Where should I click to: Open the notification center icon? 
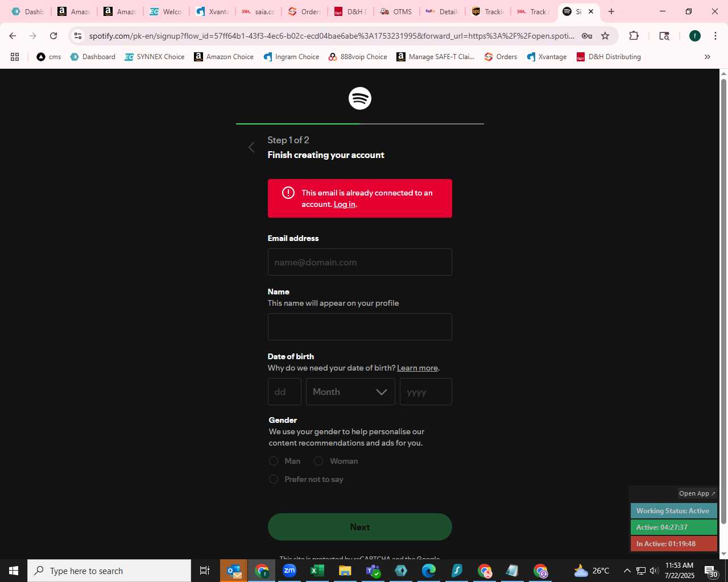(711, 571)
